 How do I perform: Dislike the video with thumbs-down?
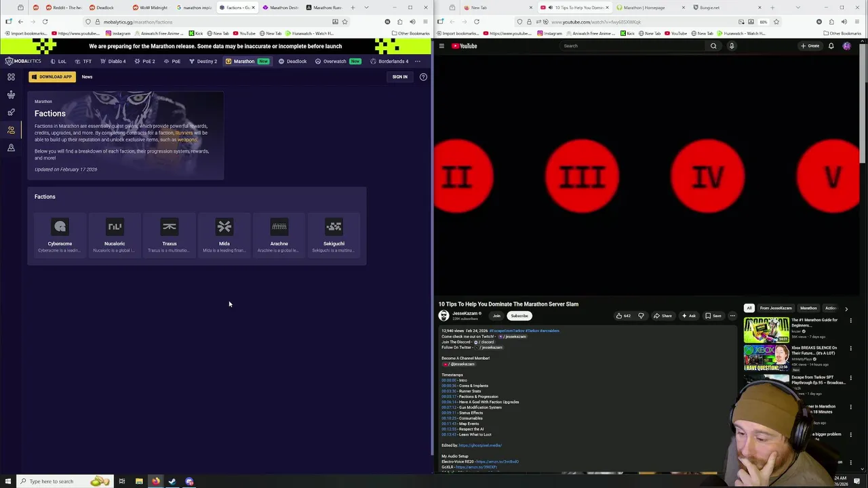click(x=641, y=316)
